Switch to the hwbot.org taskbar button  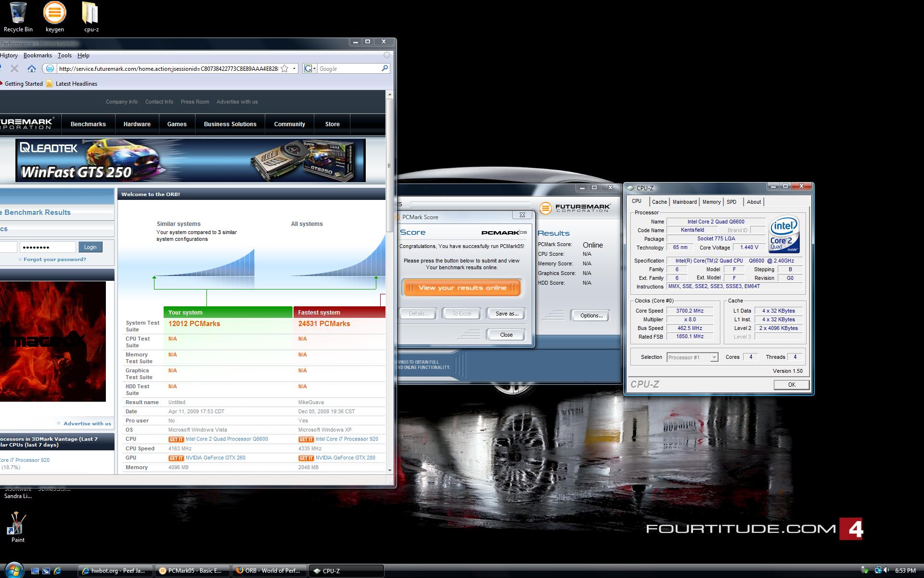pyautogui.click(x=115, y=571)
